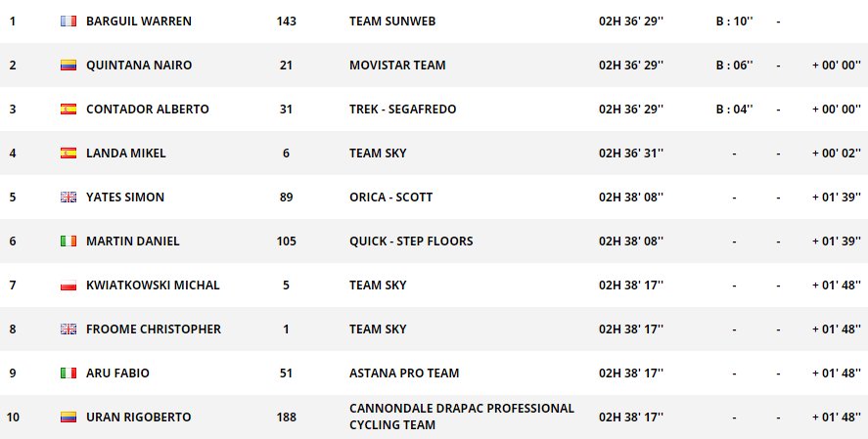
Task: Click the Colombian flag next to Quintana Nairo
Action: pos(69,66)
